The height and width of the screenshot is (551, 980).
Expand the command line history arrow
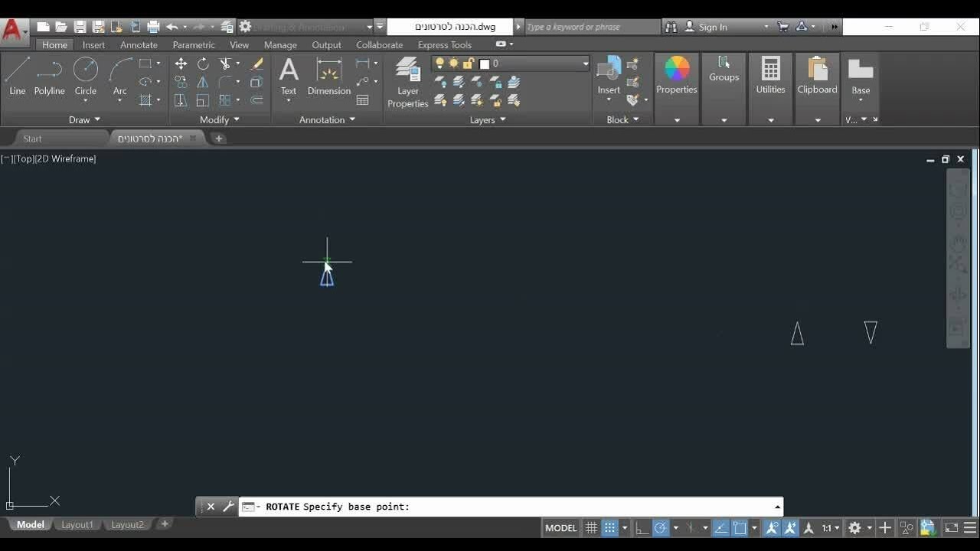[777, 507]
